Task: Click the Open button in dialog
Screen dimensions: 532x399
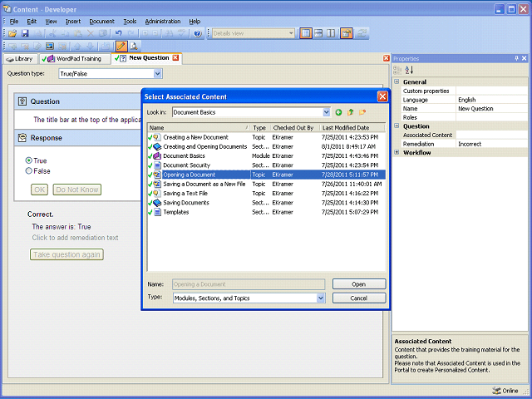Action: click(359, 284)
